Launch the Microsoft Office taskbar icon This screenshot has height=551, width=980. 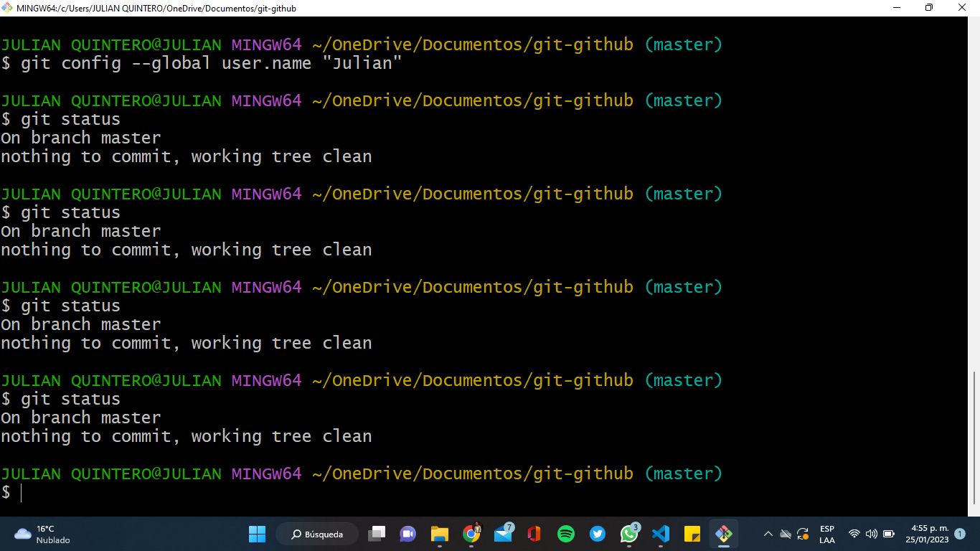click(534, 534)
